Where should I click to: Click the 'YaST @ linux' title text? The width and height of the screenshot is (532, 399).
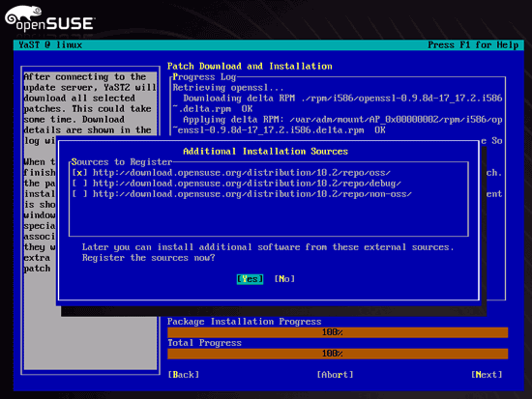coord(50,45)
